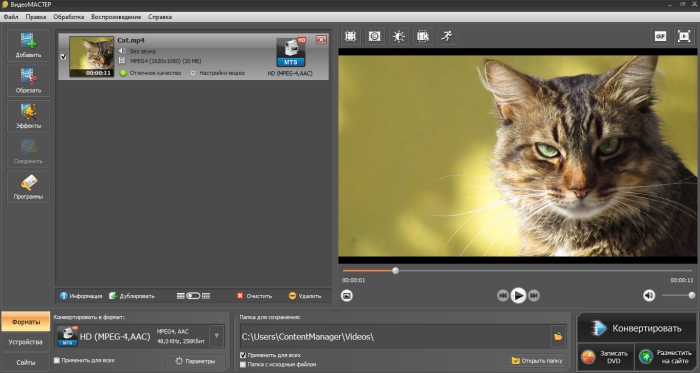Click the video playback seek slider handle

click(x=396, y=270)
